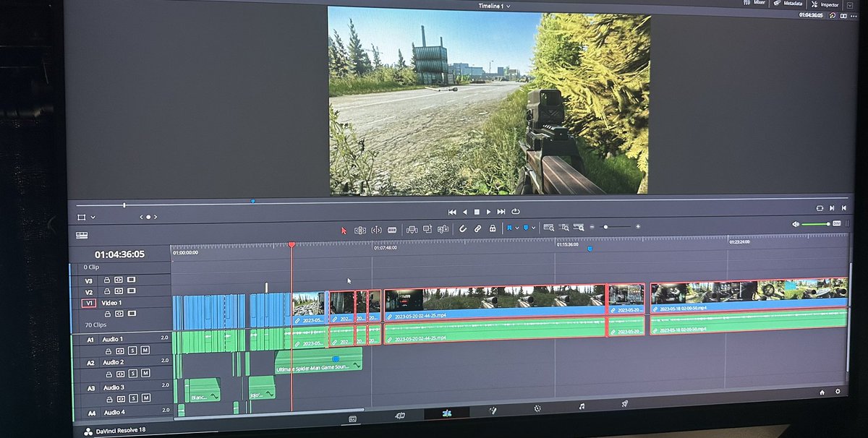Expand the blue flag color dropdown arrow
This screenshot has width=868, height=438.
tap(517, 228)
